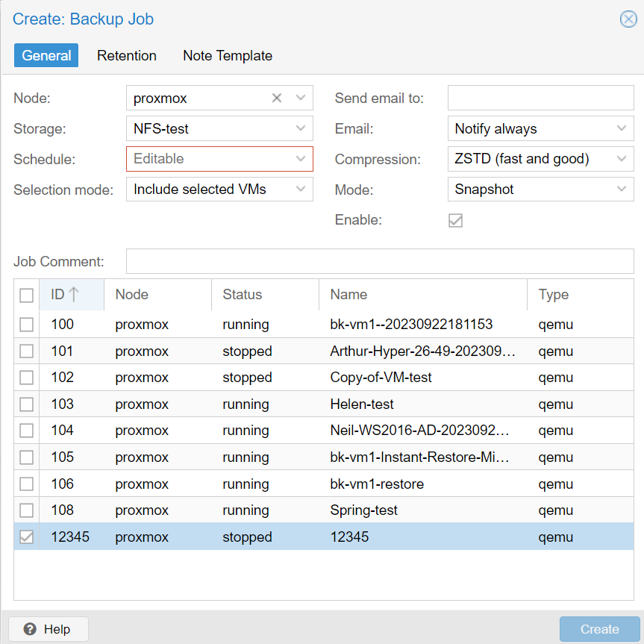Toggle the Enable checkbox
The width and height of the screenshot is (644, 644).
tap(455, 221)
